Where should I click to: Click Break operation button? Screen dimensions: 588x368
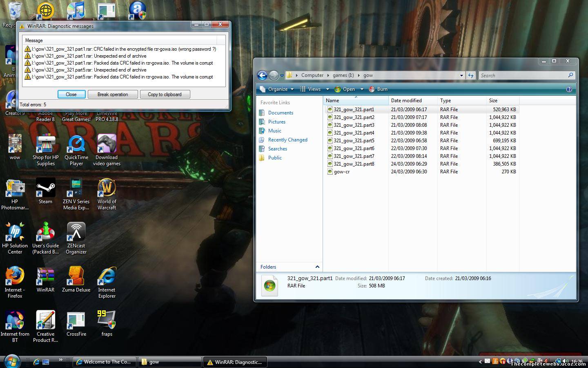[x=113, y=94]
